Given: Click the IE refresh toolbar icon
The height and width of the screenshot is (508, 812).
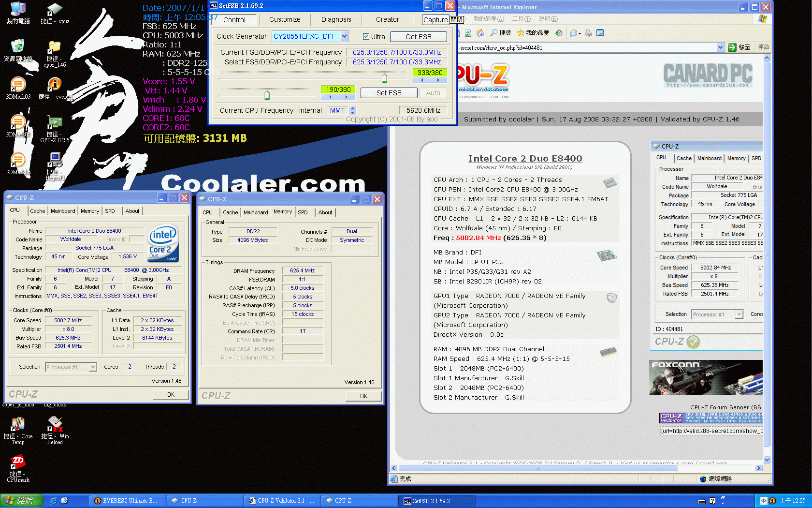Looking at the screenshot, I should pyautogui.click(x=468, y=33).
